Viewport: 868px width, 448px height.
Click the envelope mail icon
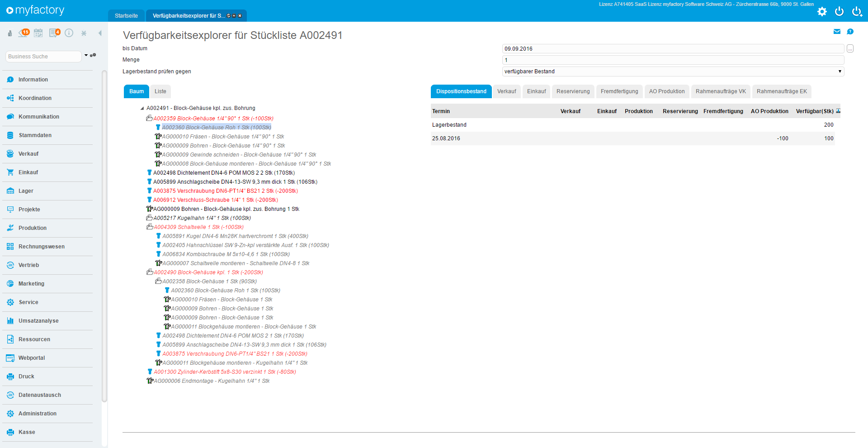(837, 32)
